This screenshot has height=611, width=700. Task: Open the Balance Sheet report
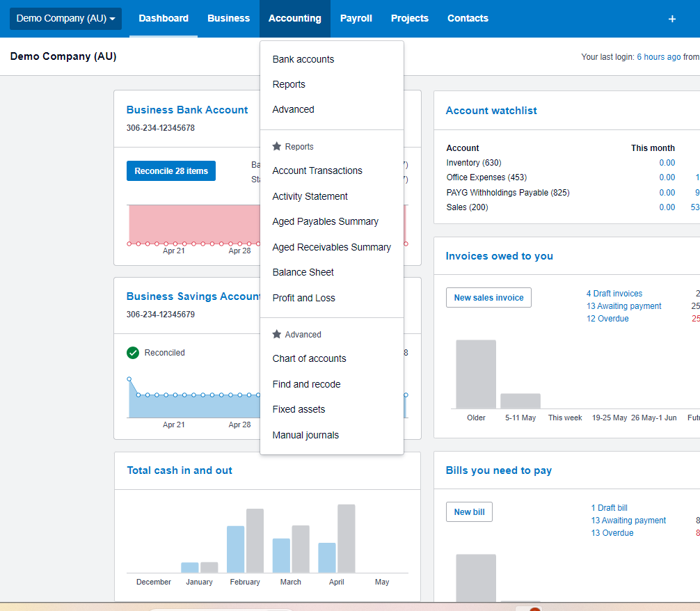click(302, 272)
